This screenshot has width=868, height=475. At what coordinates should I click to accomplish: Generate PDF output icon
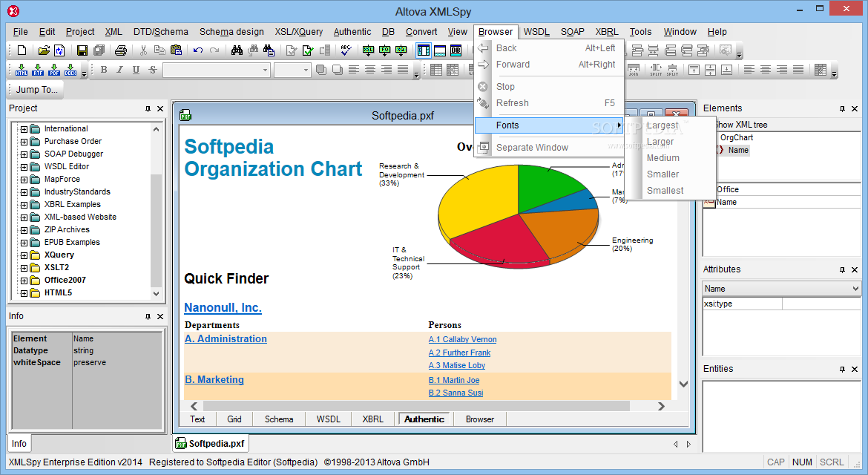(x=53, y=69)
